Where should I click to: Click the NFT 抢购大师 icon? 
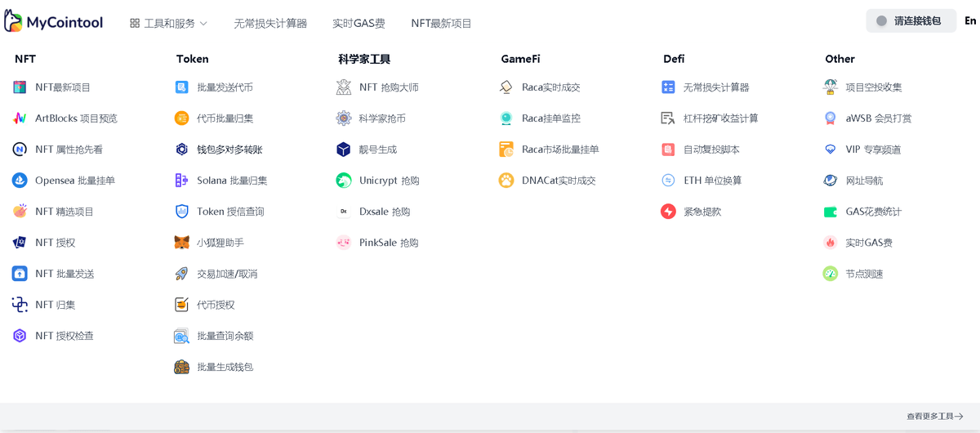click(344, 87)
